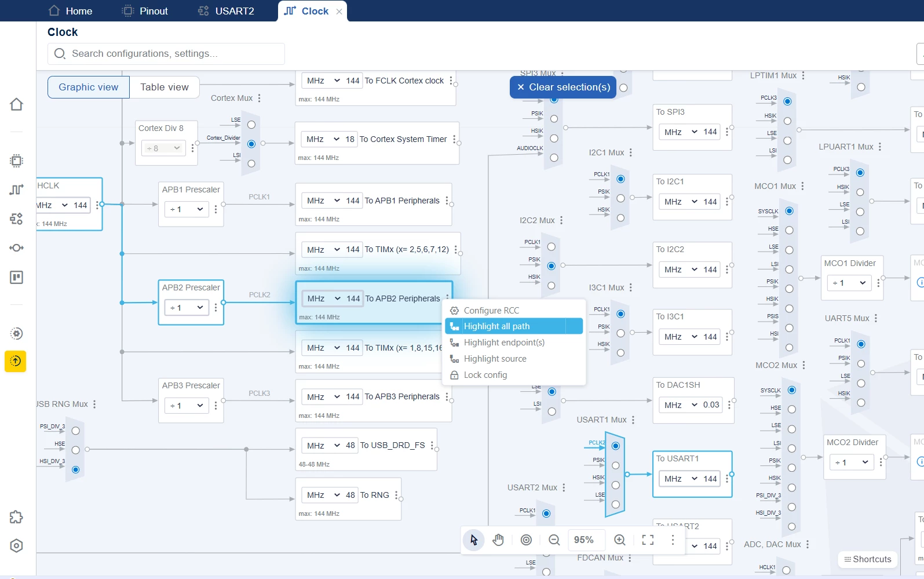Image resolution: width=924 pixels, height=579 pixels.
Task: Select the pointer tool in zoom toolbar
Action: click(474, 540)
